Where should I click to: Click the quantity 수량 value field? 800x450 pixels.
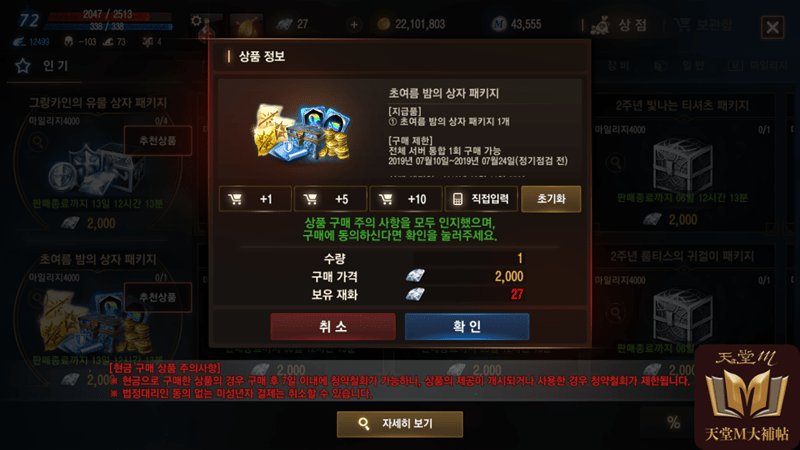[468, 258]
